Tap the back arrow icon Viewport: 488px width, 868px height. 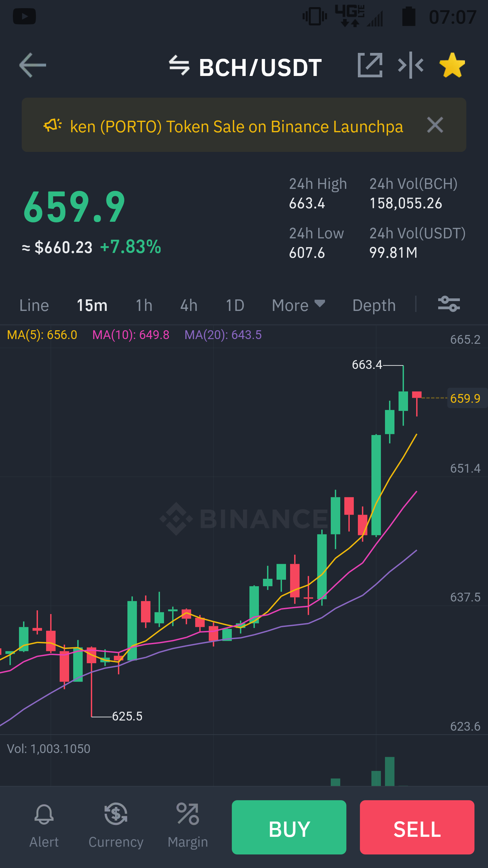click(33, 65)
